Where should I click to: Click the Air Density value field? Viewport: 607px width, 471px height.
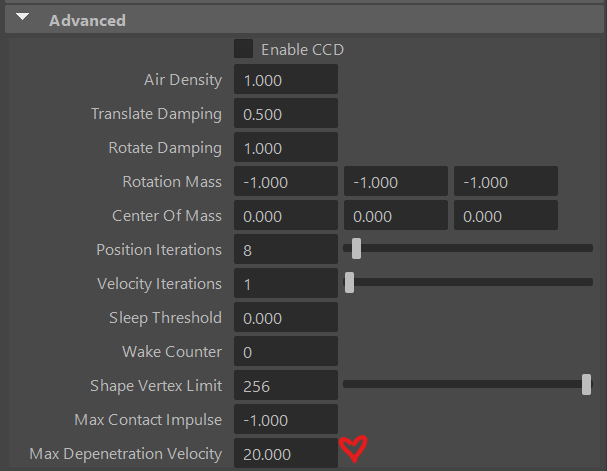[286, 80]
